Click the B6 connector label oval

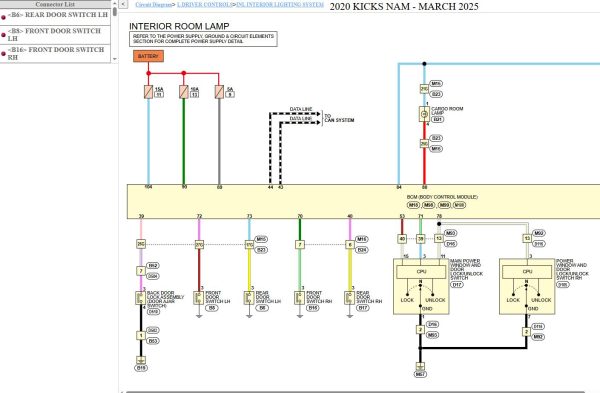[x=262, y=308]
